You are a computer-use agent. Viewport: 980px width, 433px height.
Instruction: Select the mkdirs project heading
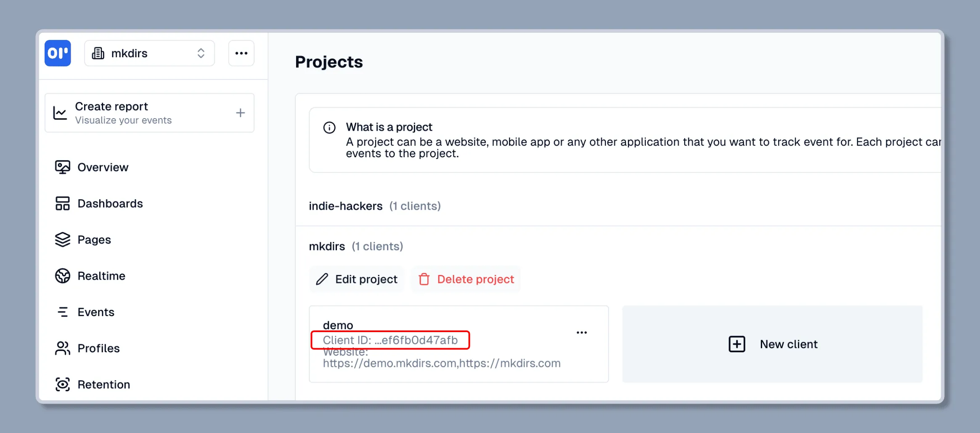tap(327, 246)
